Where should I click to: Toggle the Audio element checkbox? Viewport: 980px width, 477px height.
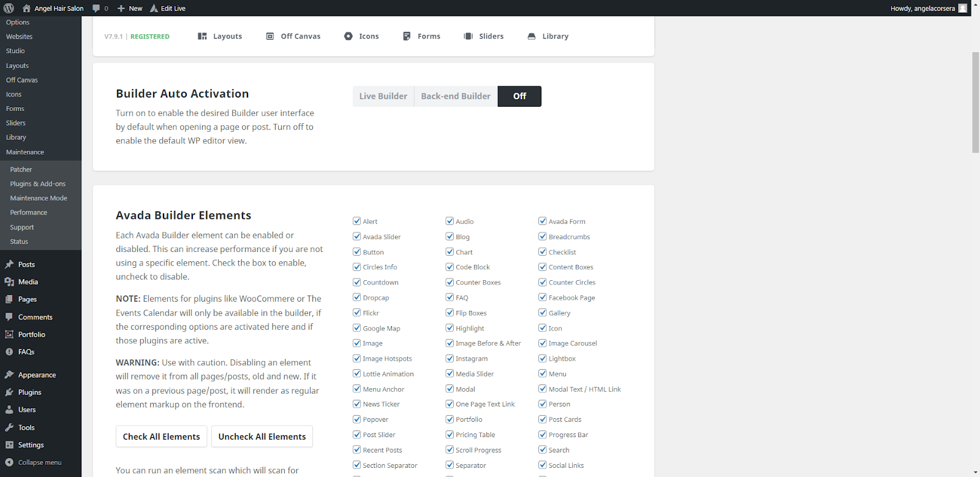tap(450, 221)
